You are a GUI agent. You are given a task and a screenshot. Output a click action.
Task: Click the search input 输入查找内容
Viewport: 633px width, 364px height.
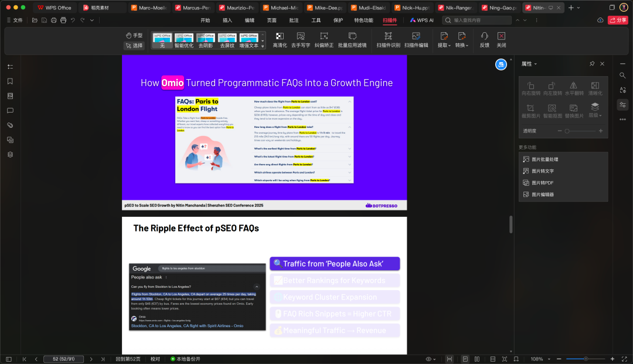(x=477, y=20)
